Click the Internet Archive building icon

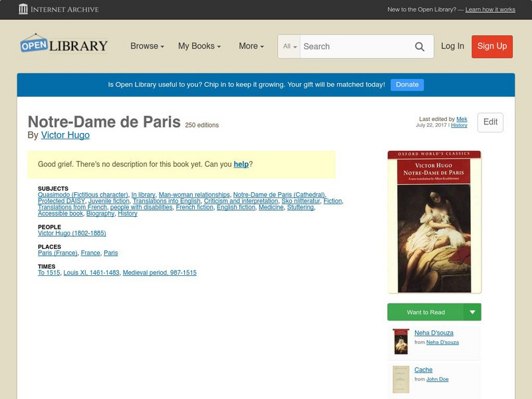tap(25, 9)
